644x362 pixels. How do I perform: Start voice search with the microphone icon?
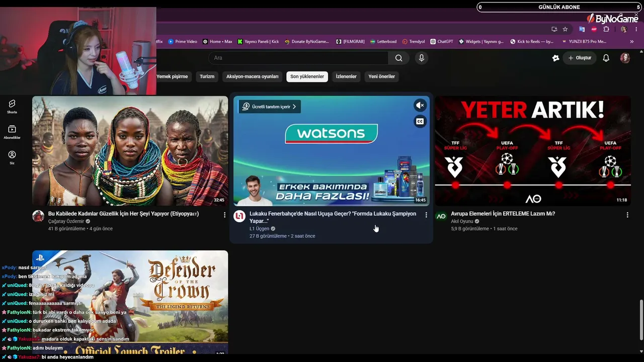coord(422,58)
